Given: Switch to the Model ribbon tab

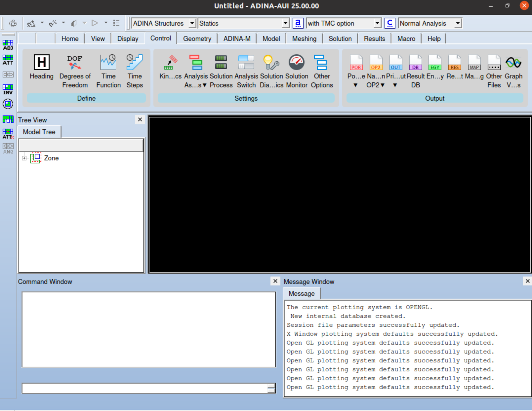Looking at the screenshot, I should coord(271,39).
